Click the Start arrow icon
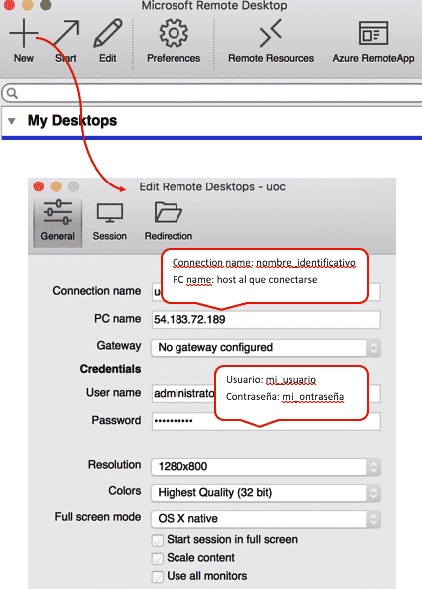 (x=67, y=33)
